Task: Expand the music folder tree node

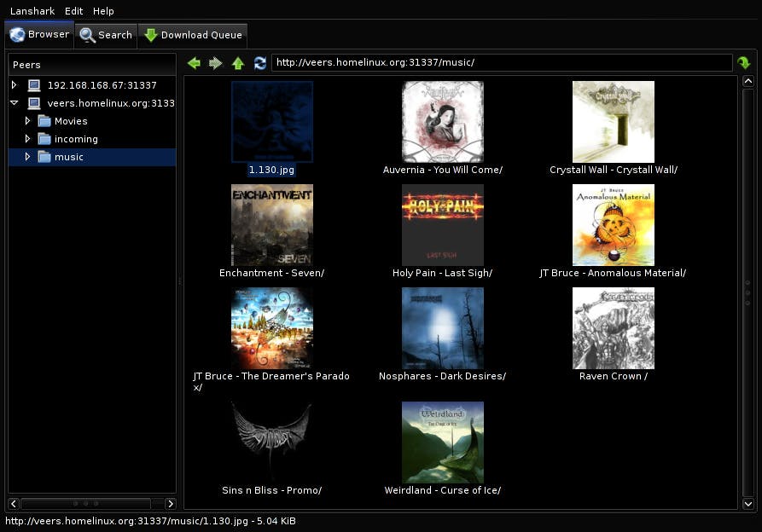Action: [27, 157]
